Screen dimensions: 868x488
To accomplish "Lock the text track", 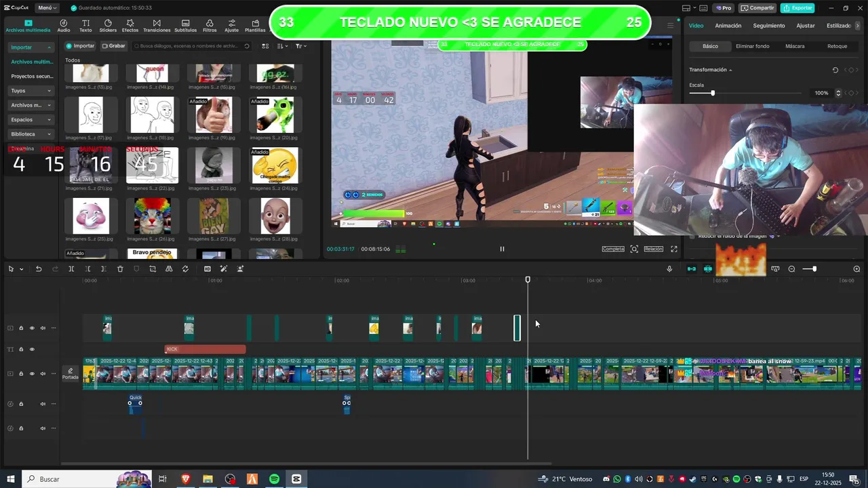I will (x=21, y=350).
